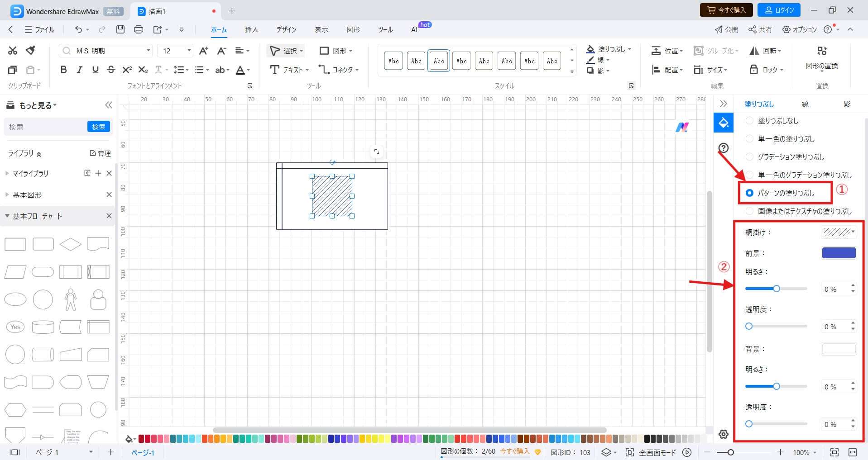Click the hatched square on canvas
Viewport: 868px width, 460px height.
332,196
